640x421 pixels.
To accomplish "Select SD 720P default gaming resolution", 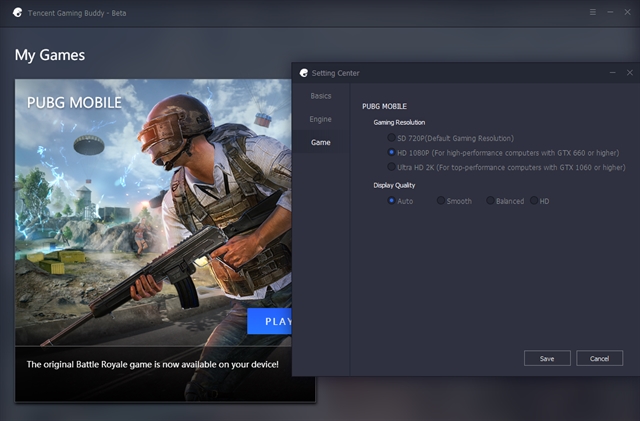I will click(x=392, y=137).
